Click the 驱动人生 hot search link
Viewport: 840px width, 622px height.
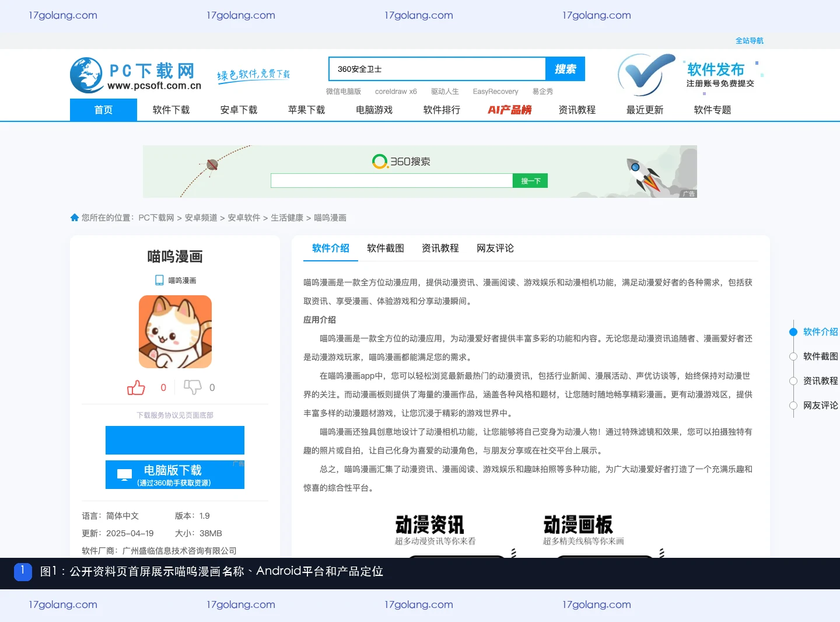tap(445, 92)
